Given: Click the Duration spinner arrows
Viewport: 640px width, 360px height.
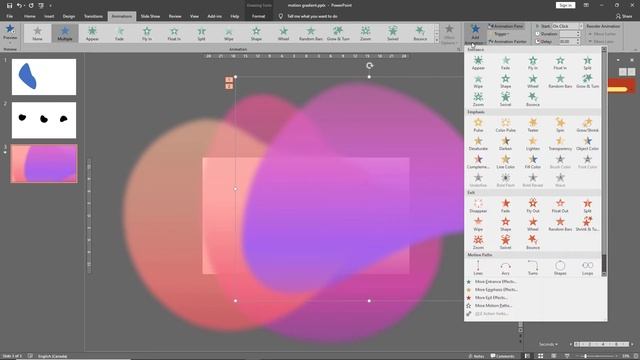Looking at the screenshot, I should 578,34.
